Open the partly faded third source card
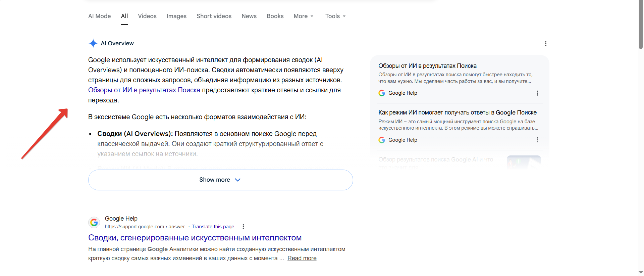 point(460,162)
